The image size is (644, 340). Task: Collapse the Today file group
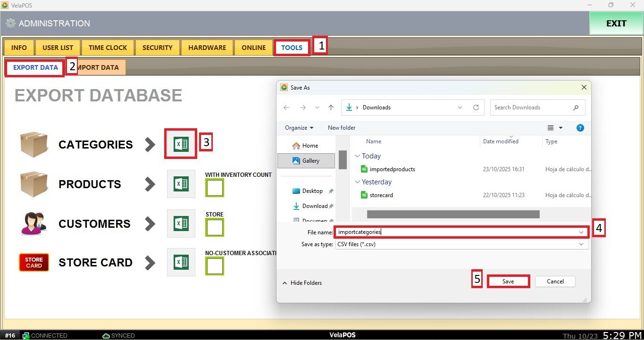358,156
